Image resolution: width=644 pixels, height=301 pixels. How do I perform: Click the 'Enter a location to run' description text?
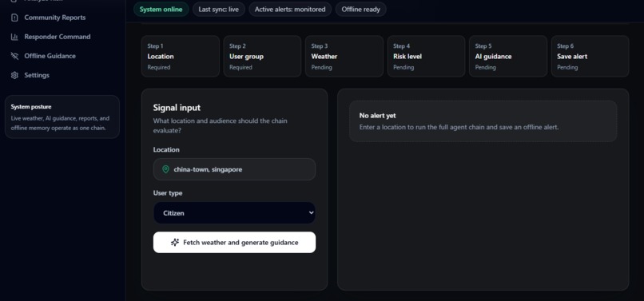[459, 127]
